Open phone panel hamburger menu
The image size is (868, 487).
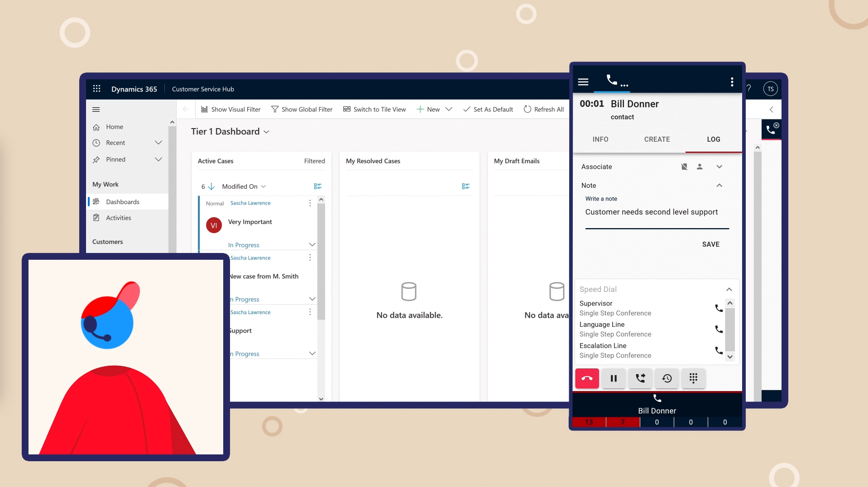point(583,82)
